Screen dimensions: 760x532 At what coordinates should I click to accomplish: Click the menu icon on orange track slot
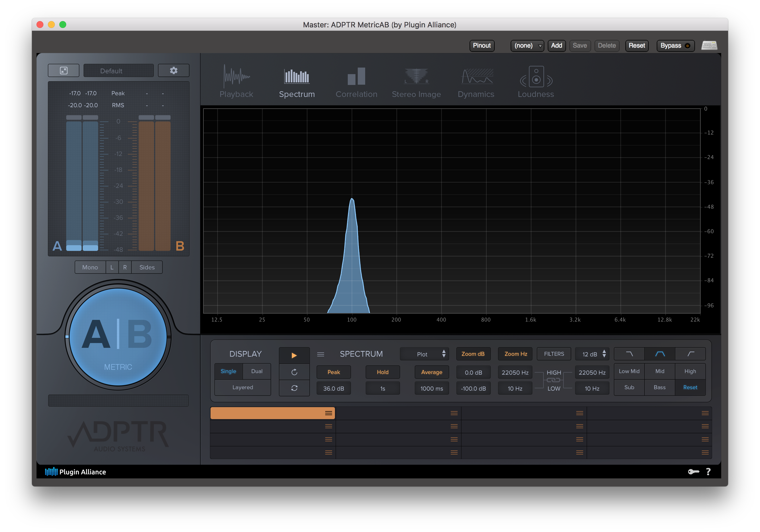328,413
